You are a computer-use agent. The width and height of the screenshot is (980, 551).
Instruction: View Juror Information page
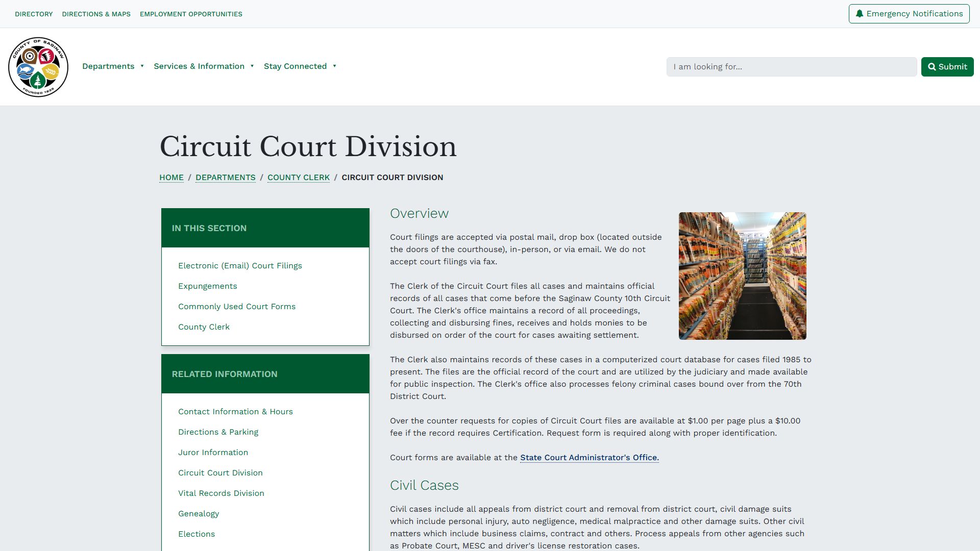coord(213,452)
